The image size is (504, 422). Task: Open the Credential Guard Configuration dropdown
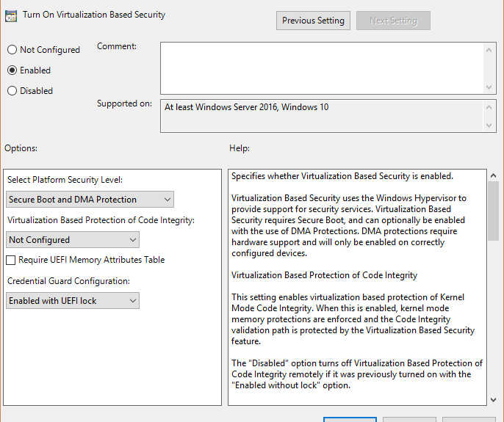tap(73, 301)
